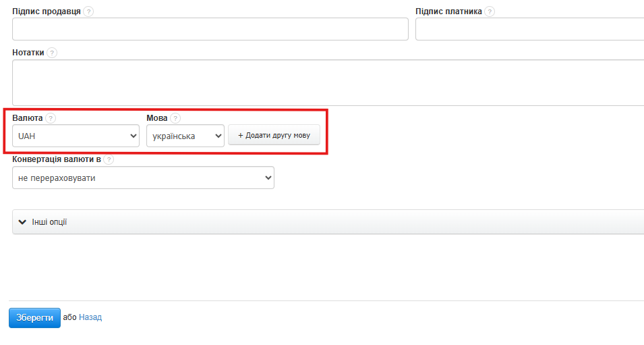This screenshot has width=644, height=345.
Task: Open the Валюта dropdown showing UAH
Action: pyautogui.click(x=76, y=136)
